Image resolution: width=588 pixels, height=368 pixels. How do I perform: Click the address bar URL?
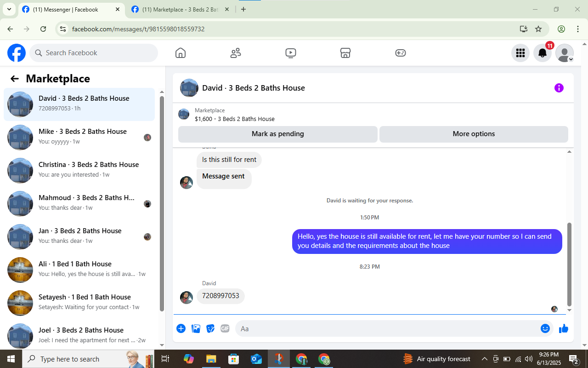(138, 29)
